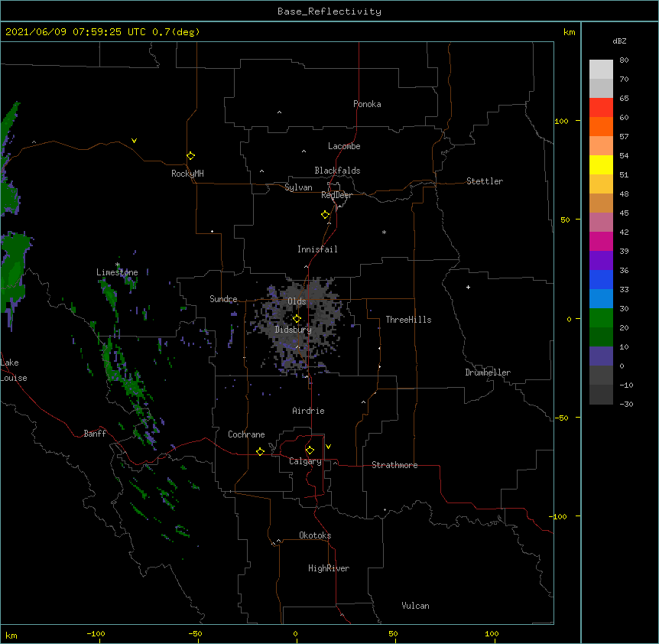The image size is (659, 644).
Task: Click the Didsbury city label
Action: (293, 330)
